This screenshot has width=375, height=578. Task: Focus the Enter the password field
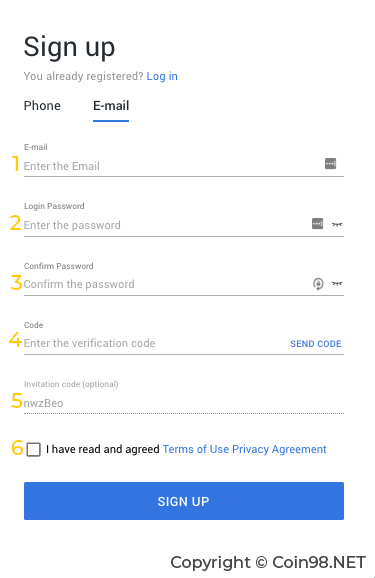[x=166, y=225]
